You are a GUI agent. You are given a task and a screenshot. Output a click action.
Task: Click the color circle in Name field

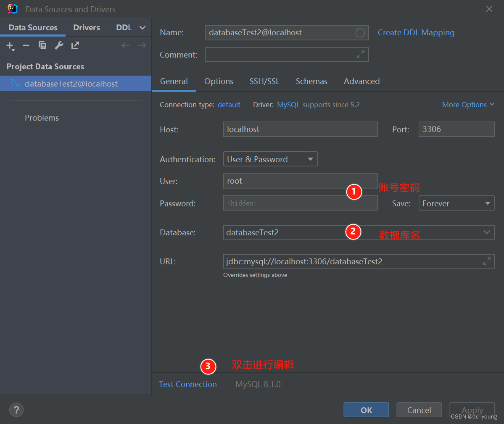click(360, 33)
